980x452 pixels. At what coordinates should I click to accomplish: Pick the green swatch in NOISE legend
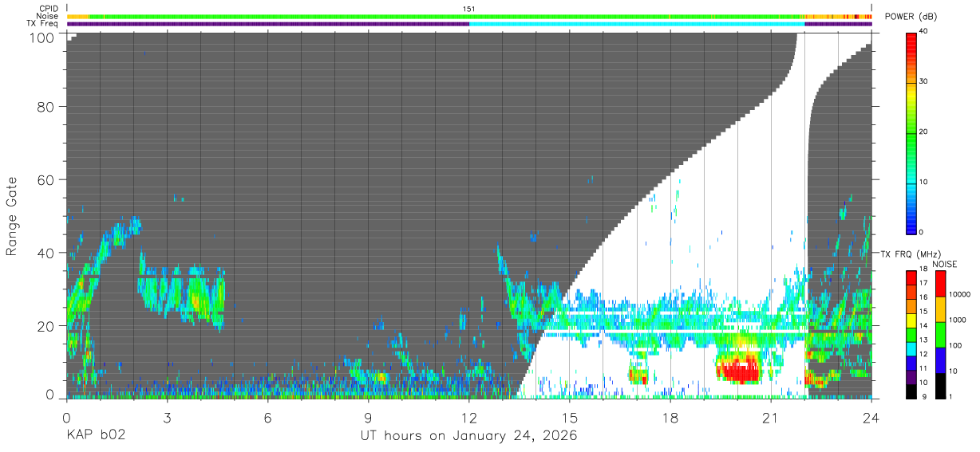click(940, 334)
